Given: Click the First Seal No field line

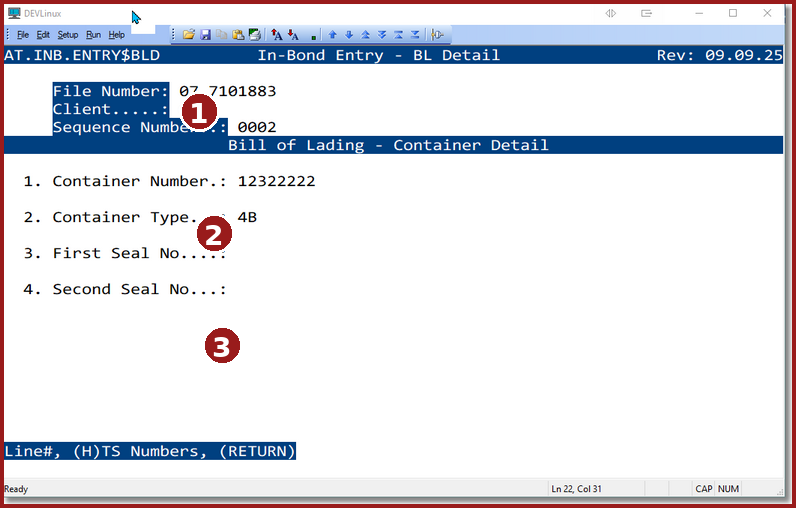Looking at the screenshot, I should point(139,253).
